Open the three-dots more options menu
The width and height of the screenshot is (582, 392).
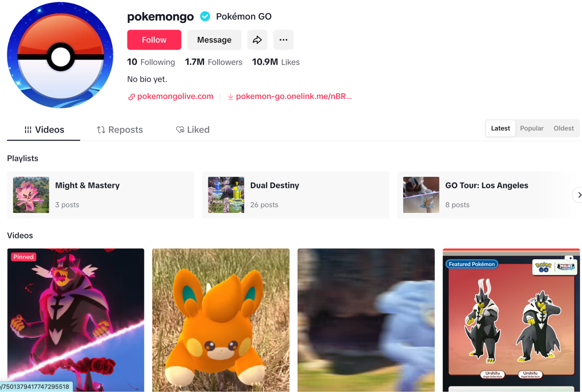pyautogui.click(x=283, y=40)
